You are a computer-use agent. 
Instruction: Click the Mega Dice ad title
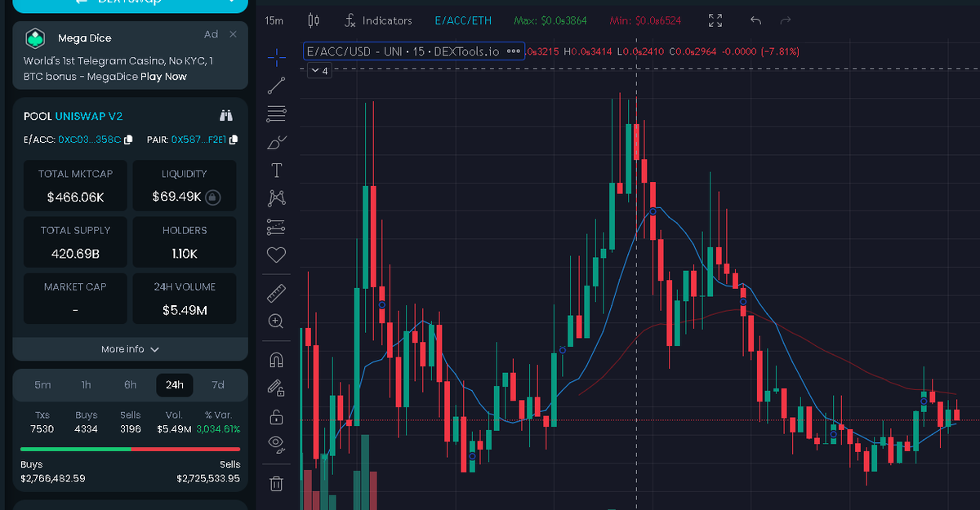[x=84, y=38]
